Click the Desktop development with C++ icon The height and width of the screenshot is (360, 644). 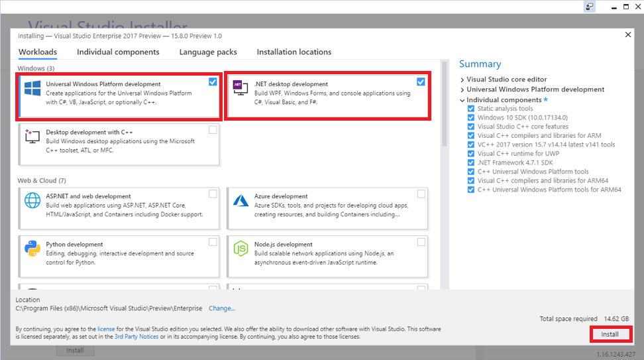point(32,136)
